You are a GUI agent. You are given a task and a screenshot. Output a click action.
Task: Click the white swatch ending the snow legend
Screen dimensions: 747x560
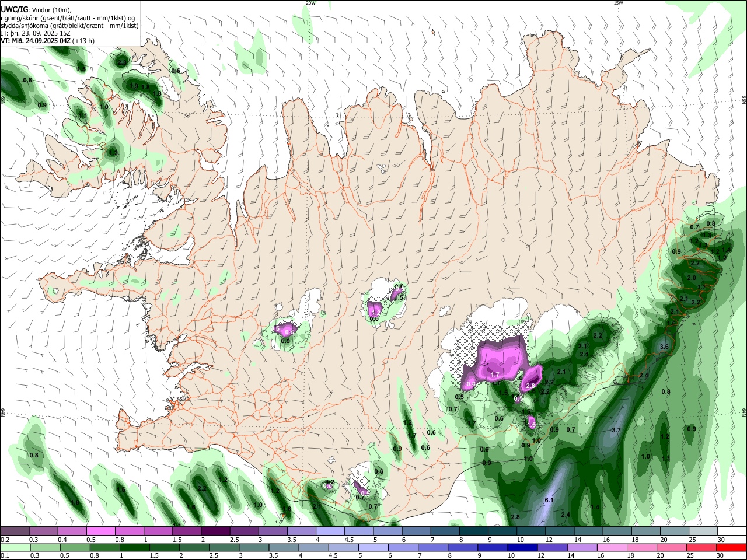click(731, 531)
